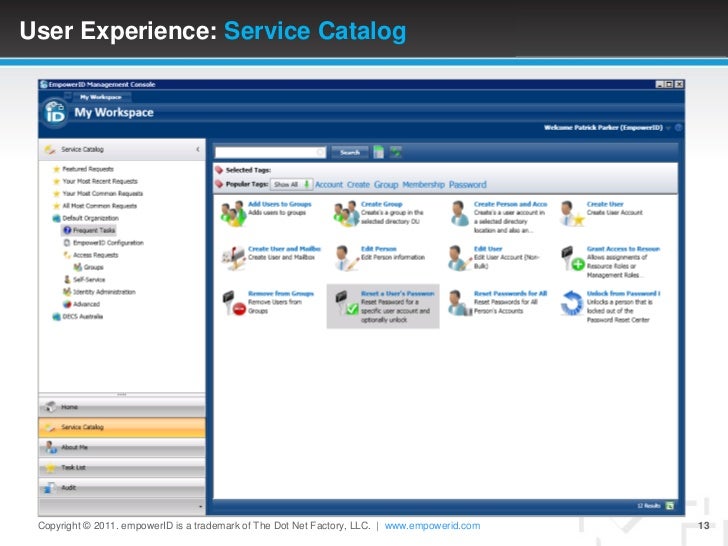Filter by the Membership tag
This screenshot has height=546, width=728.
(x=423, y=185)
